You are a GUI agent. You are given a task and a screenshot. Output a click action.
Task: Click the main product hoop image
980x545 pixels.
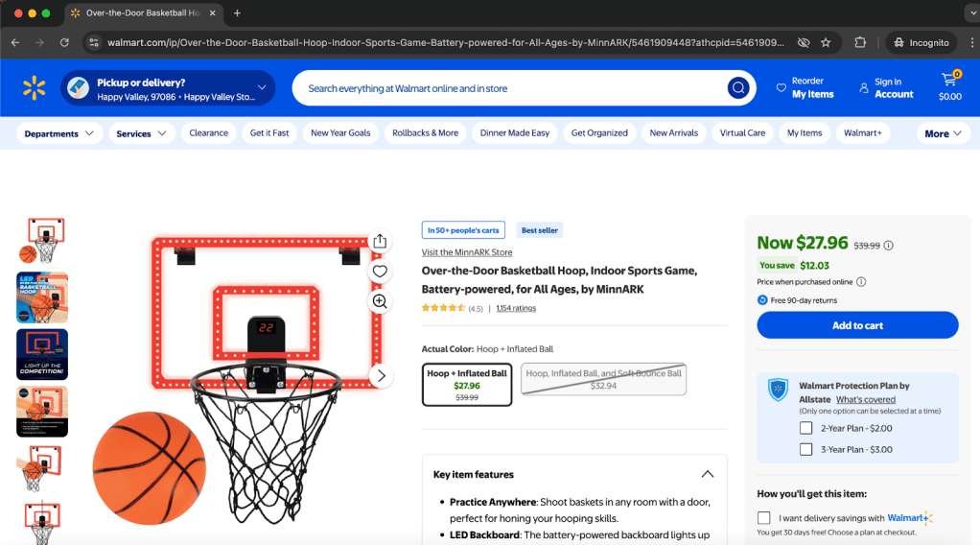pyautogui.click(x=244, y=379)
